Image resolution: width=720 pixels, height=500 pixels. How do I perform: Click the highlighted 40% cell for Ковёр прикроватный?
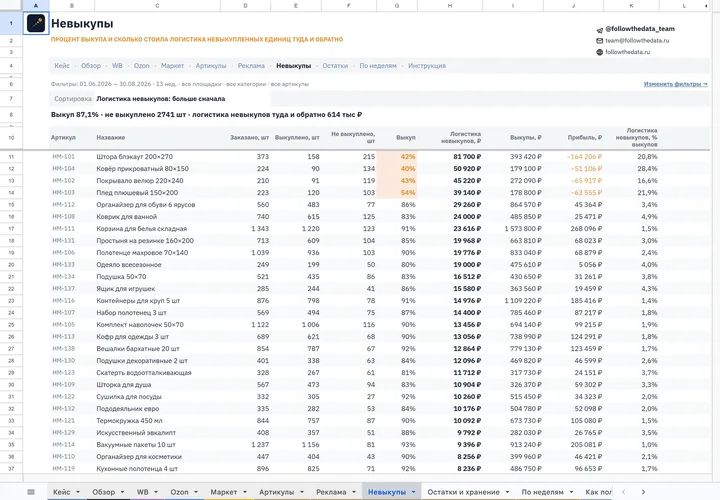point(397,169)
